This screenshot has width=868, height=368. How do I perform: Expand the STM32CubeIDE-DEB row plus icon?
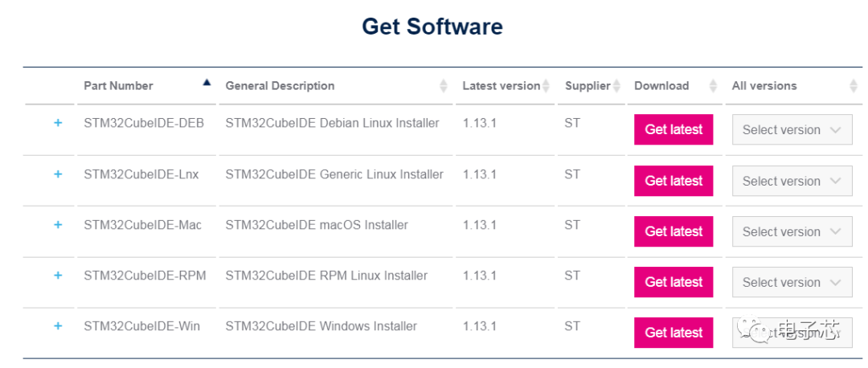58,123
